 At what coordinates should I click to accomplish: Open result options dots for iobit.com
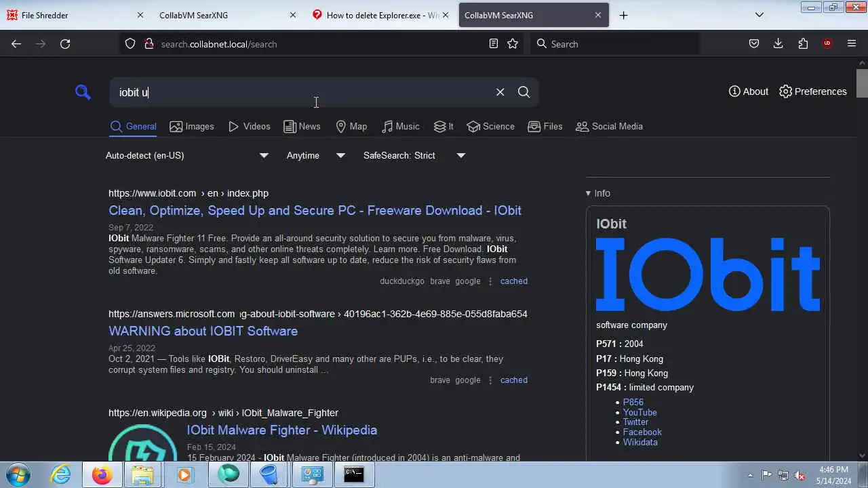(x=490, y=281)
